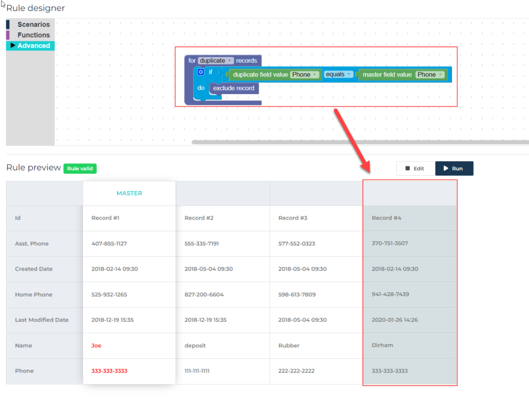The width and height of the screenshot is (529, 420).
Task: Select the 'exclude record' block
Action: (234, 88)
